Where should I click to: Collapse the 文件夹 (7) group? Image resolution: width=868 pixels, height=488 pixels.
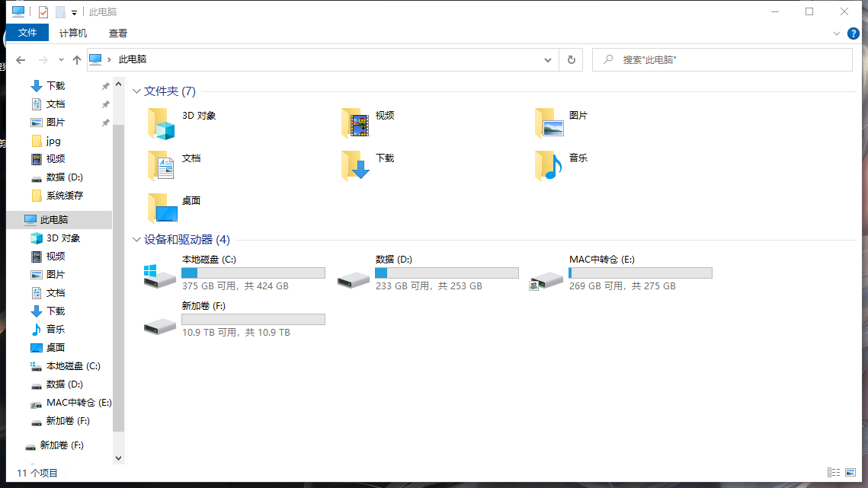pyautogui.click(x=136, y=91)
